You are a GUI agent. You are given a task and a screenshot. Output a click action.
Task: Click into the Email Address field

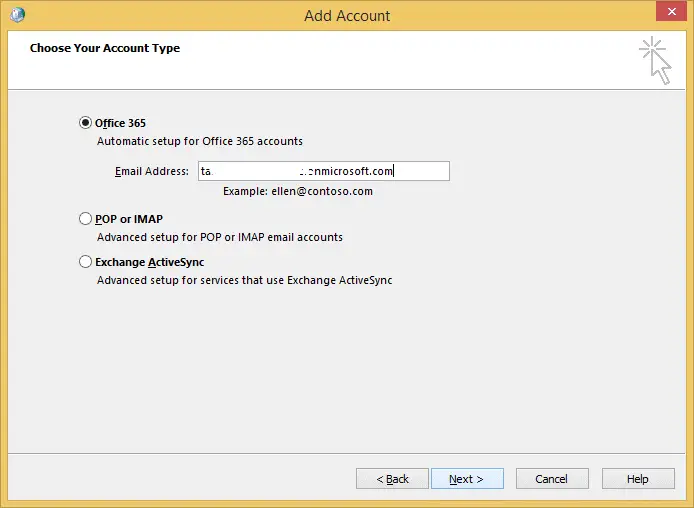[324, 171]
